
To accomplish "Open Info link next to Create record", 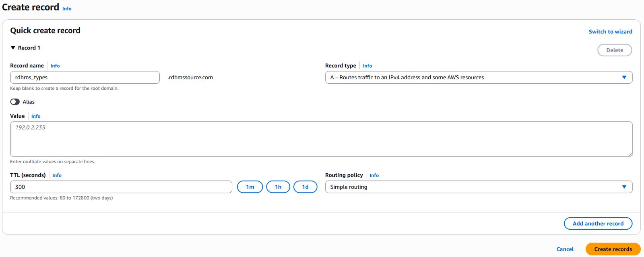I will click(x=67, y=8).
